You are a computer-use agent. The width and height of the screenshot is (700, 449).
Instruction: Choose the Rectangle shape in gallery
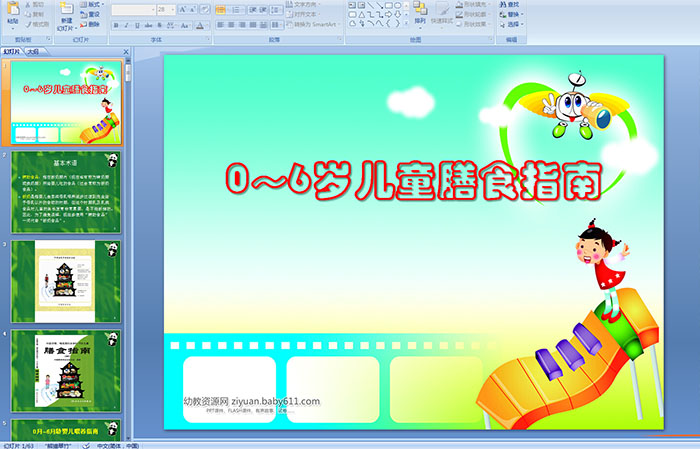[388, 5]
